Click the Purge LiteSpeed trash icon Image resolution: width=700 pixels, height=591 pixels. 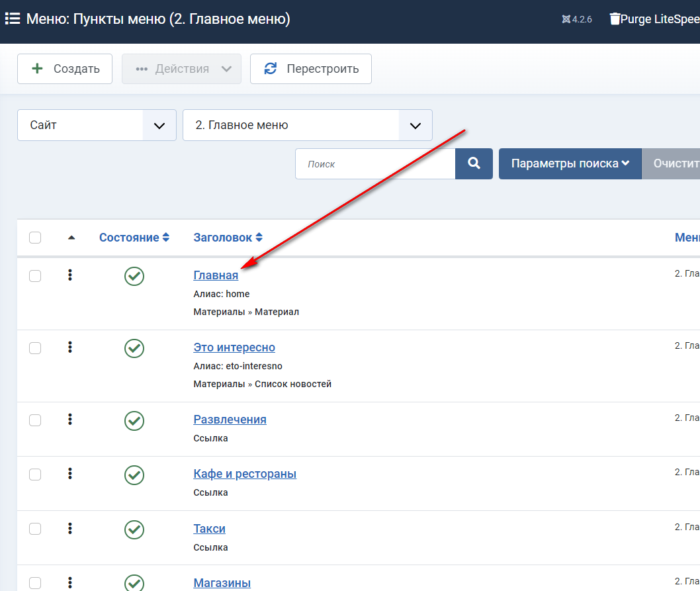(x=615, y=19)
